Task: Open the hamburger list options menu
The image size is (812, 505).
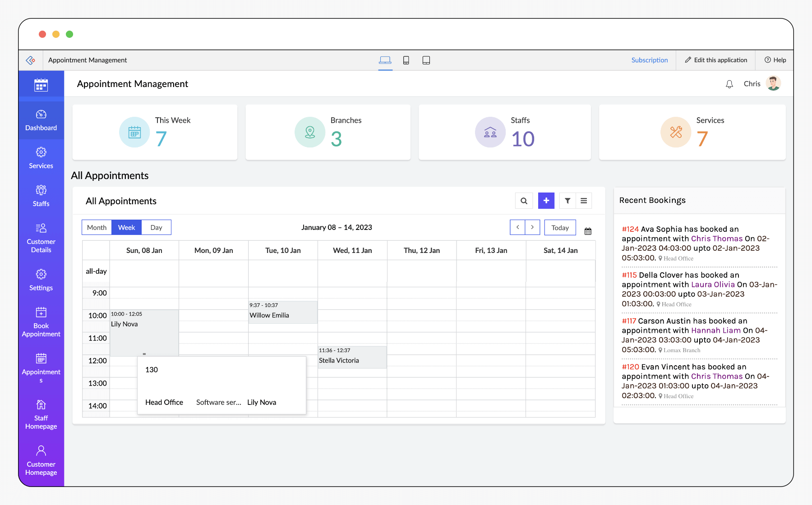Action: (584, 201)
